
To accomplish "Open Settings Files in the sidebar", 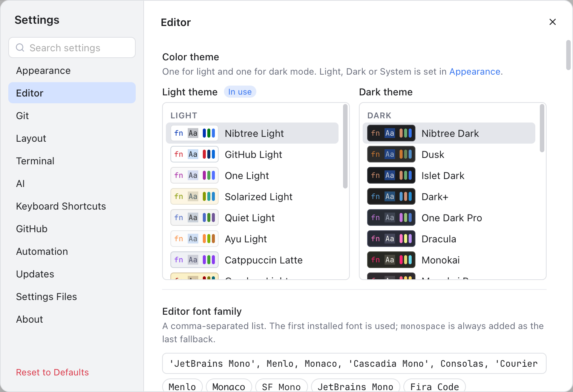I will [72, 297].
